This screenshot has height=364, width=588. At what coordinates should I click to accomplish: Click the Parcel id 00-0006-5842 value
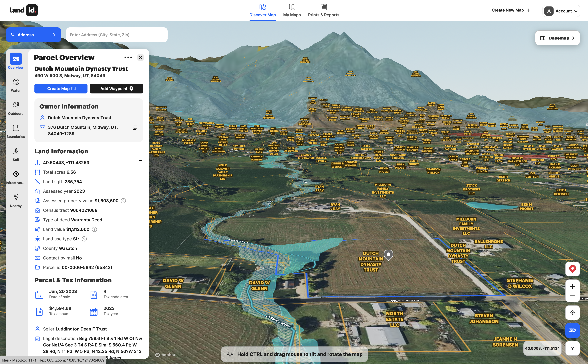point(87,267)
